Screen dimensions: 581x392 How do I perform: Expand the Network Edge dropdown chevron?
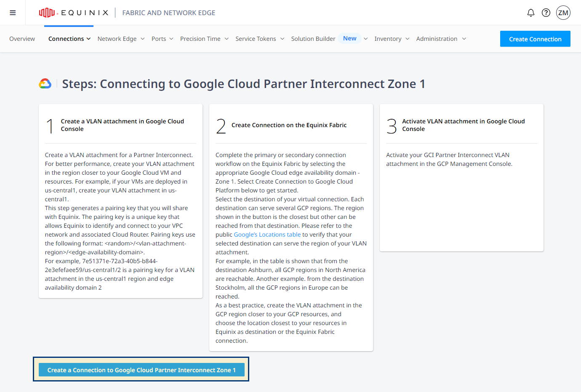(143, 39)
